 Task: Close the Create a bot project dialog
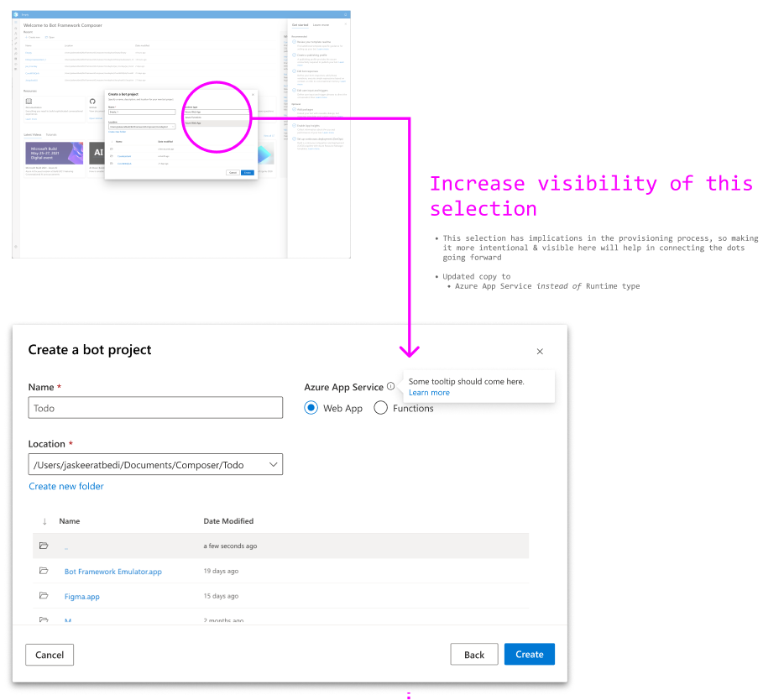[x=540, y=352]
